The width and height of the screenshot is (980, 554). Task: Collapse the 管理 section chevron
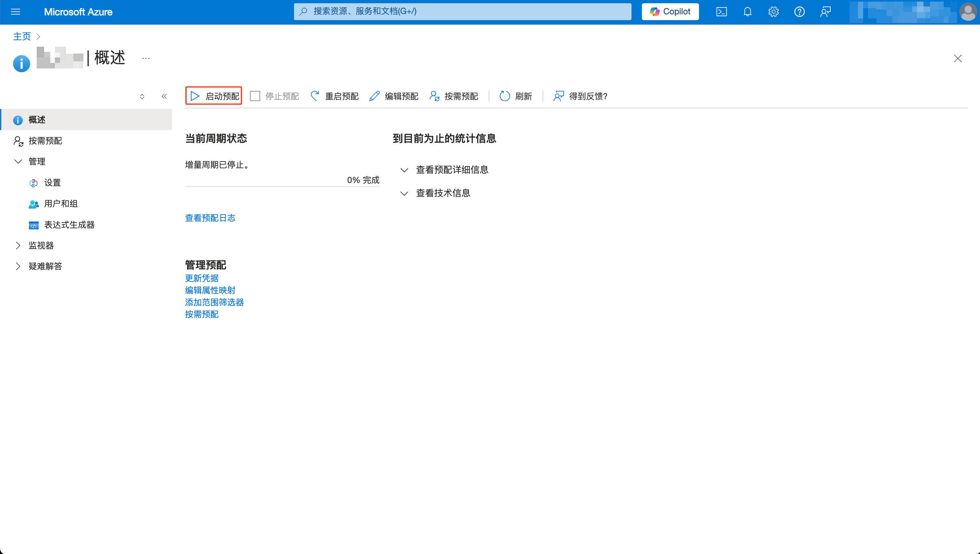point(18,161)
